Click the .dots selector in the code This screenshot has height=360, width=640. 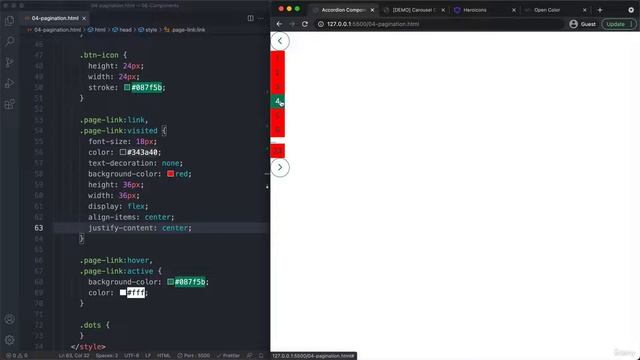(91, 325)
